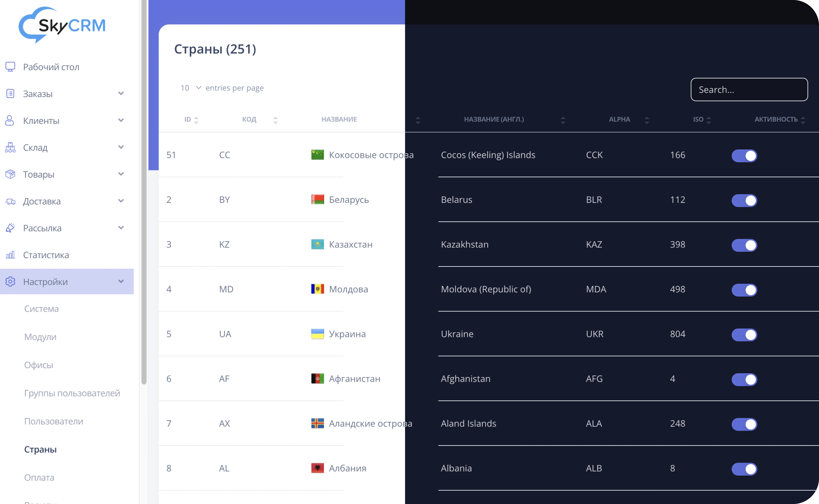Click the Albania flag icon
Image resolution: width=819 pixels, height=504 pixels.
(317, 468)
